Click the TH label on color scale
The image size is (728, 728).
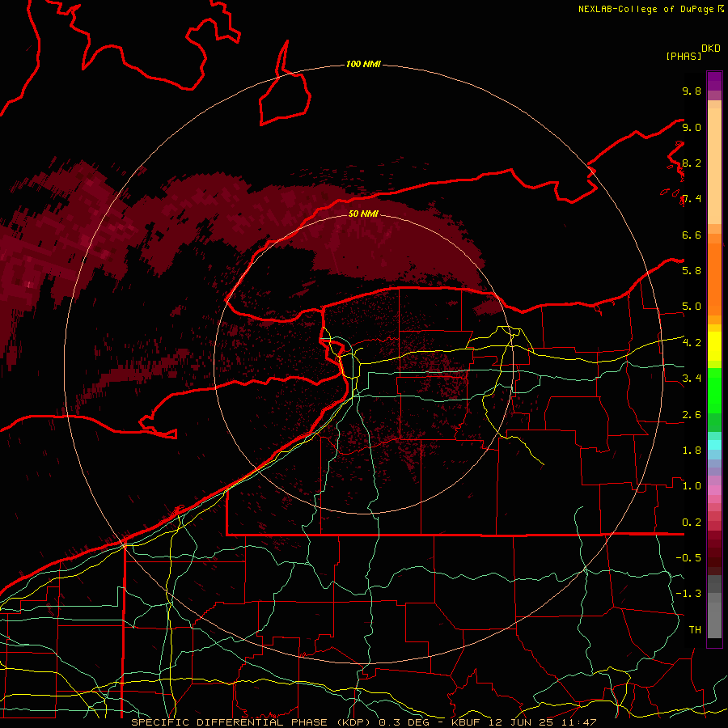[695, 630]
